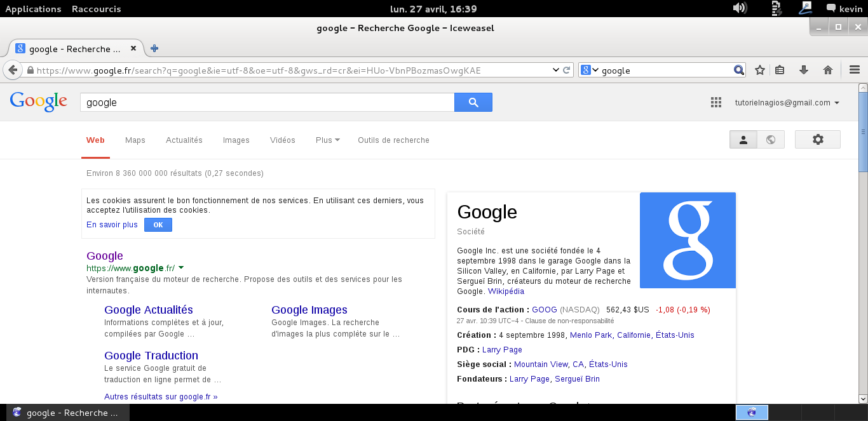Close the google - Recherche tab
The width and height of the screenshot is (868, 421).
(x=133, y=48)
